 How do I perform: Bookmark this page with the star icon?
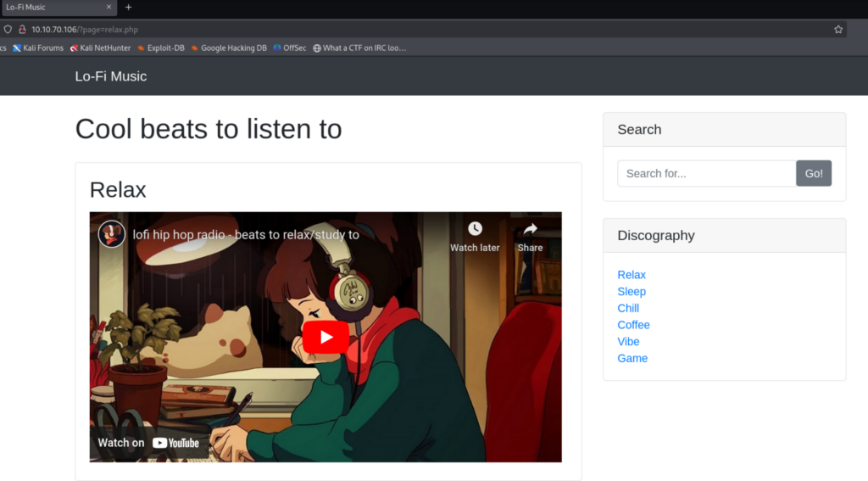click(838, 29)
